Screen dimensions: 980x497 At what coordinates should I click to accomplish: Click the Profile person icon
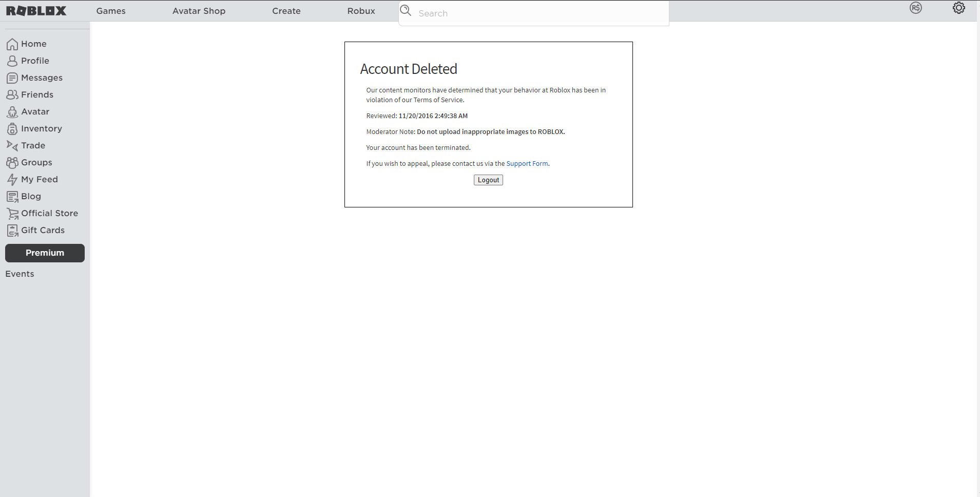[12, 61]
